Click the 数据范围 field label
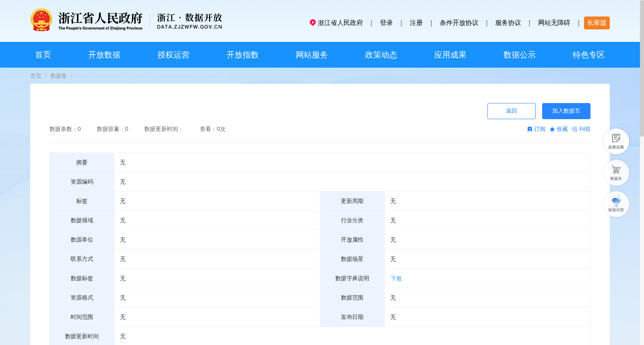The height and width of the screenshot is (345, 644). (x=352, y=298)
